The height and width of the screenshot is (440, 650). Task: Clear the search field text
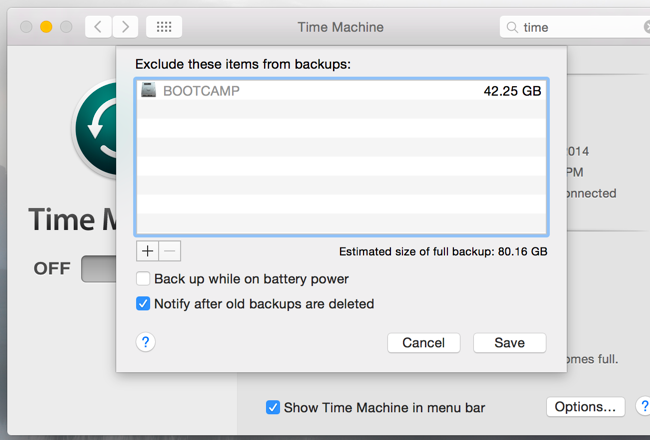point(647,27)
